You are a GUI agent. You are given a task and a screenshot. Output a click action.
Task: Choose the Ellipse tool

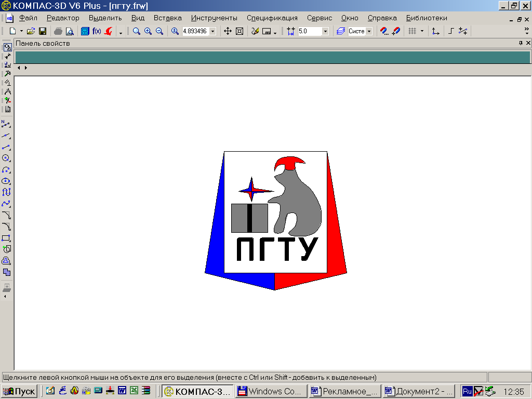coord(6,181)
